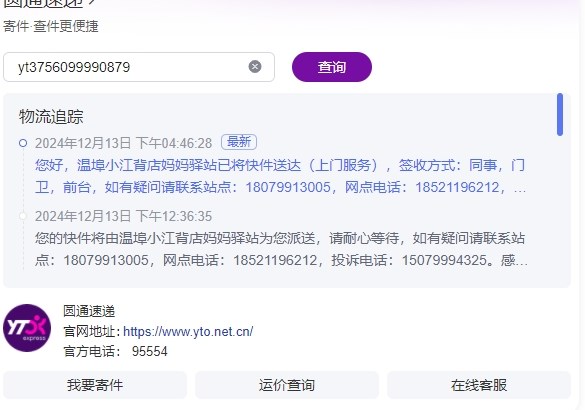Click the purple 查询 button
The height and width of the screenshot is (410, 585).
tap(332, 67)
